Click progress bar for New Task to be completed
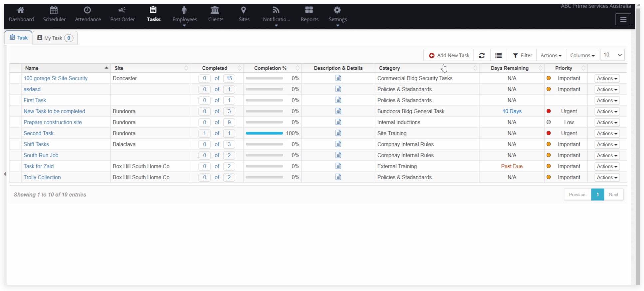The width and height of the screenshot is (644, 291). 264,111
